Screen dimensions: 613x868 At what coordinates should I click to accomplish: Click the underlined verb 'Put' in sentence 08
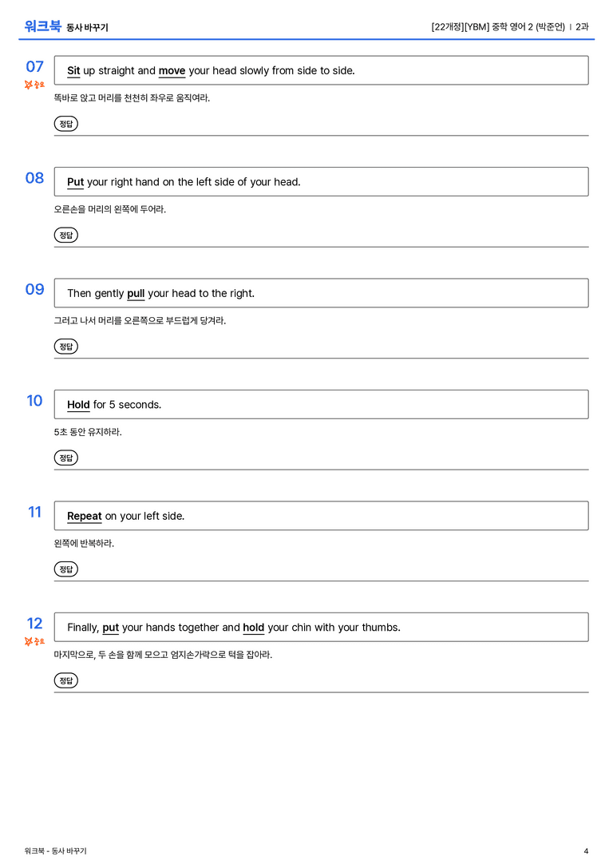[x=75, y=182]
